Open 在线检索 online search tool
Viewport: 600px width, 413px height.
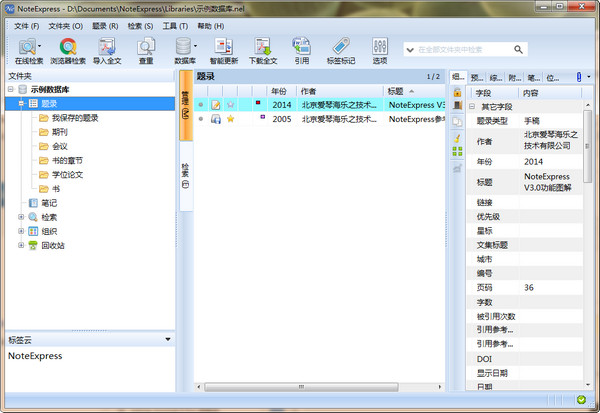(29, 51)
